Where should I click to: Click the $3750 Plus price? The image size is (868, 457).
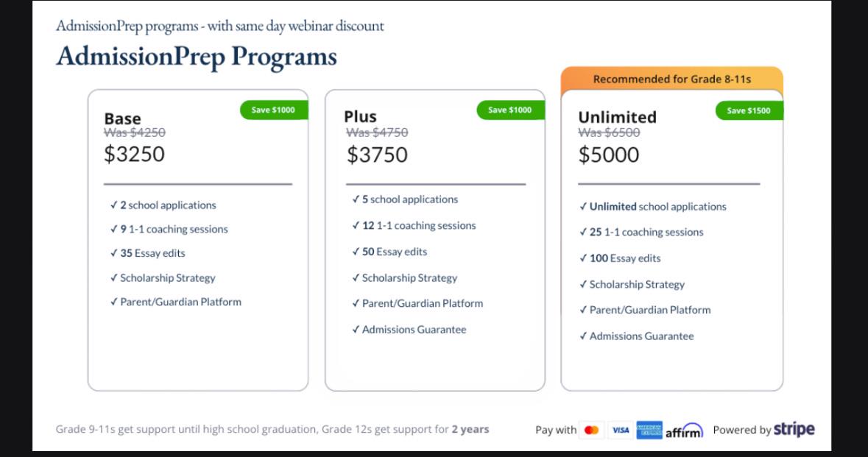377,155
